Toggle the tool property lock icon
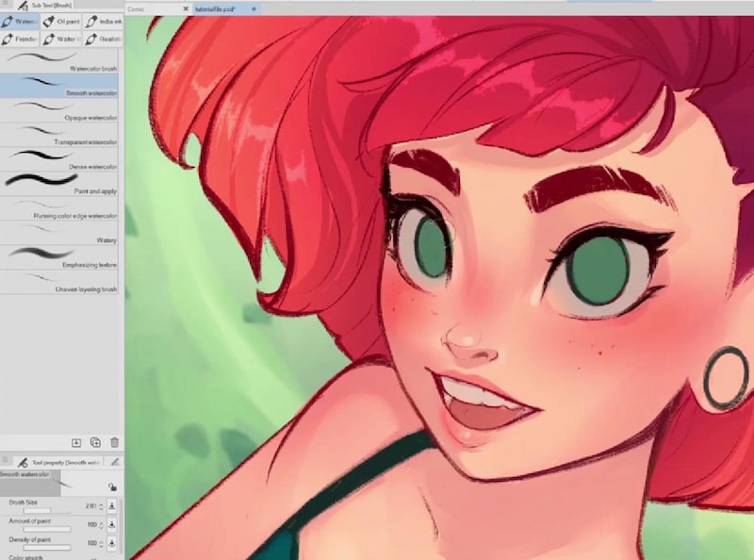Image resolution: width=754 pixels, height=560 pixels. [111, 486]
